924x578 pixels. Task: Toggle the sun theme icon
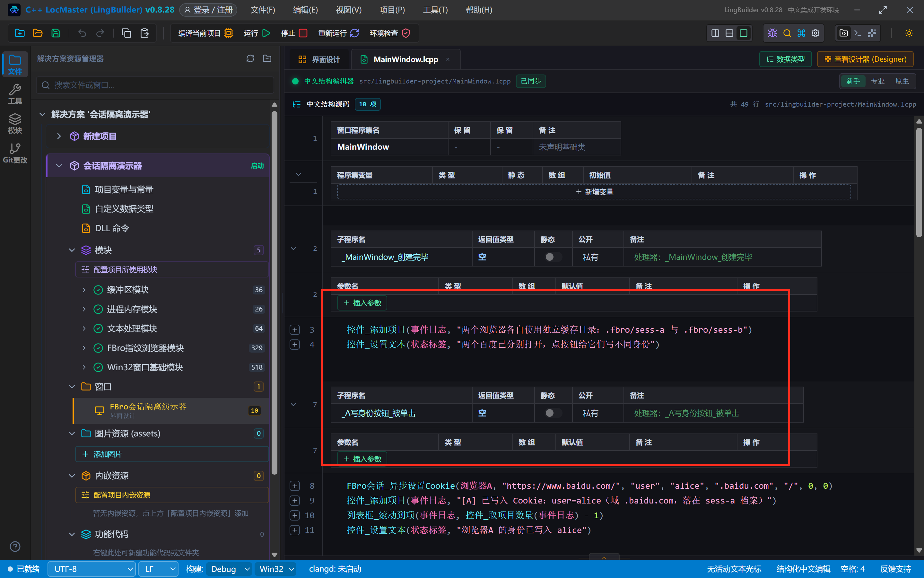pyautogui.click(x=909, y=33)
